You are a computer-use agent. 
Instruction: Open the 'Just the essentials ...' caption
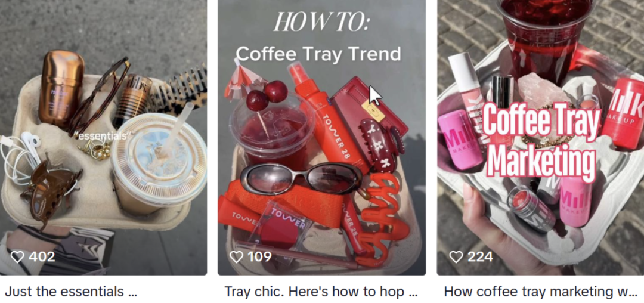coord(70,292)
